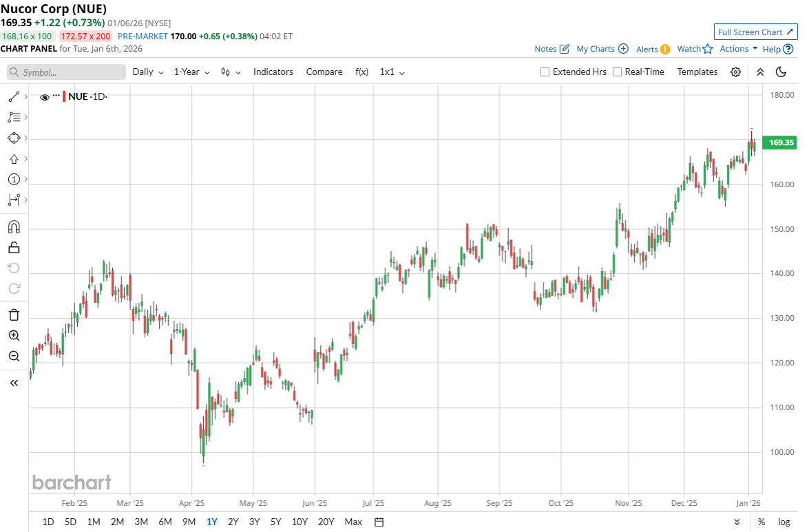
Task: Zoom out using the magnifier minus icon
Action: pos(14,356)
